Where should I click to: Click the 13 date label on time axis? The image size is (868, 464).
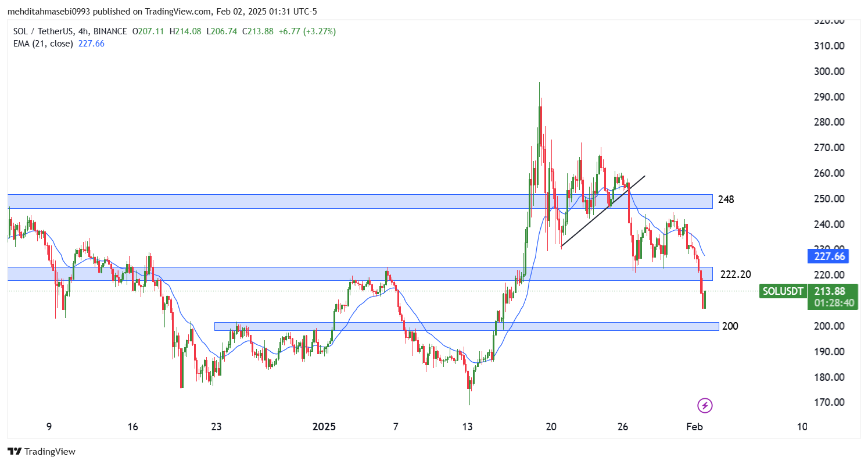(x=468, y=427)
